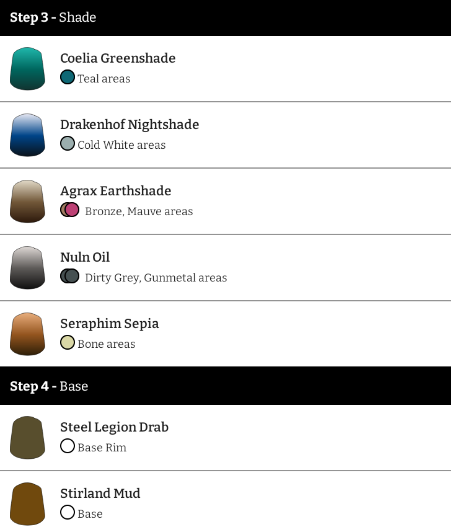Open the Drakenhof Nightshade paint name

(130, 125)
